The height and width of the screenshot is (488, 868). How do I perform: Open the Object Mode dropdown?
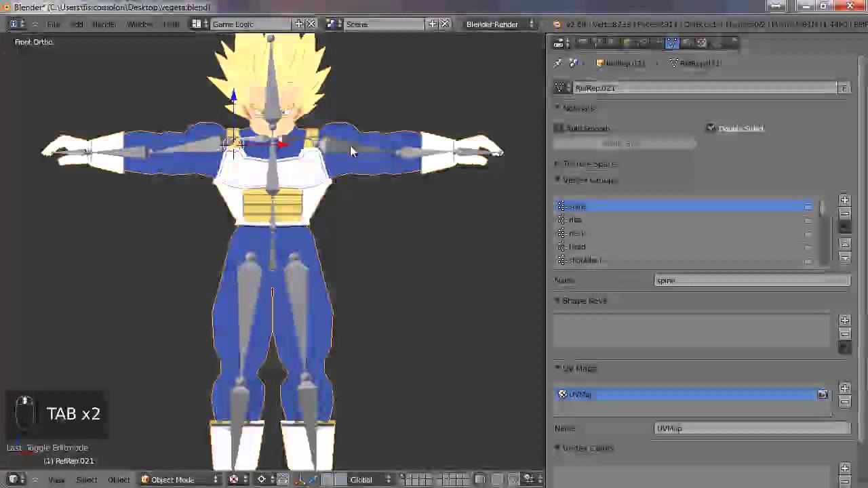[x=180, y=480]
